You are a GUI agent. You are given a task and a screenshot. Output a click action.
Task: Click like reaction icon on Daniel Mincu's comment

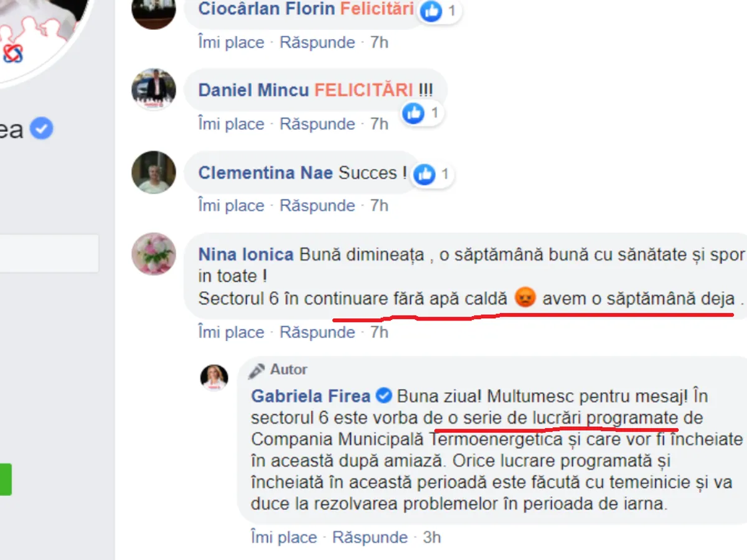pos(413,113)
